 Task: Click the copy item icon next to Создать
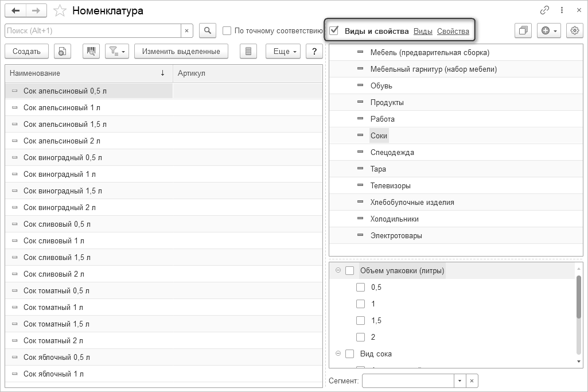[x=62, y=51]
